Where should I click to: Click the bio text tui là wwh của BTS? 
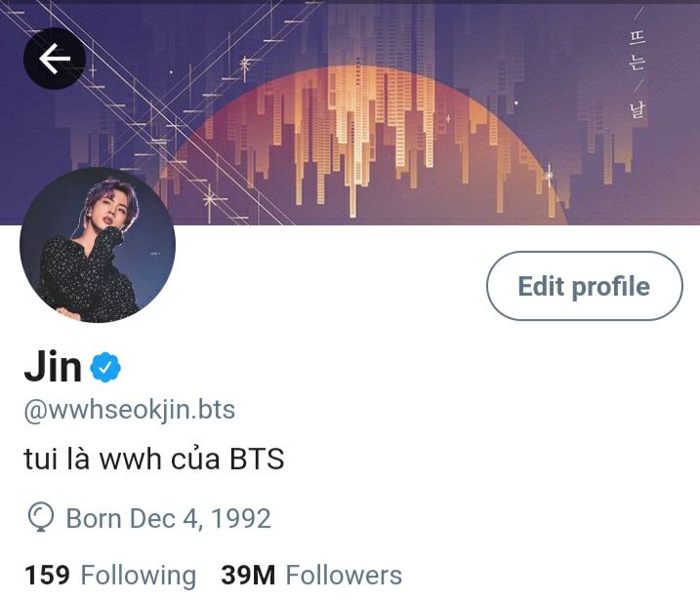pos(154,459)
